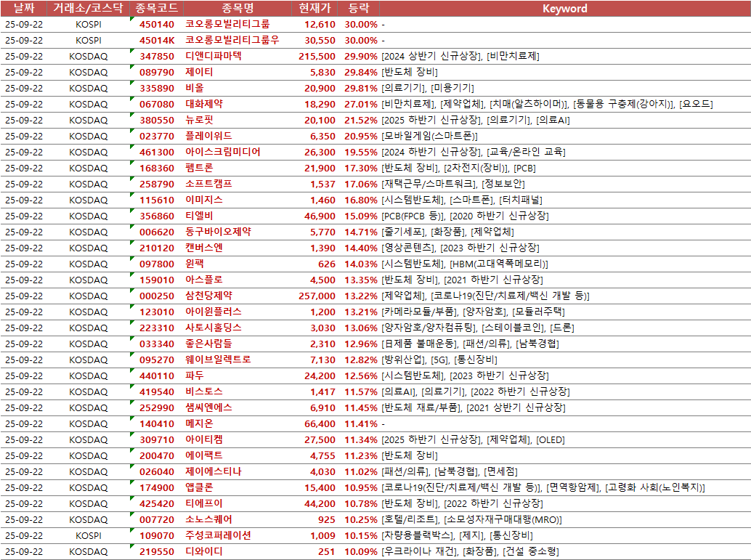Select stock name 뉴로핏
751x560 pixels.
coord(199,121)
